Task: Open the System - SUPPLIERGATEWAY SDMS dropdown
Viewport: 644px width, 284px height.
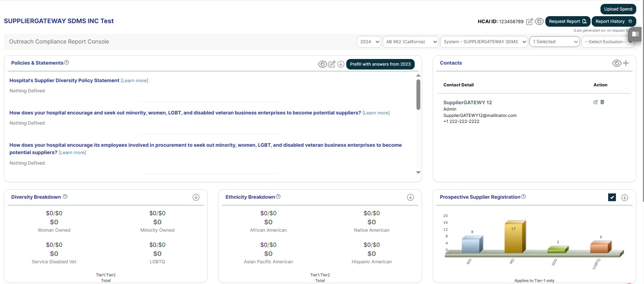Action: coord(484,42)
